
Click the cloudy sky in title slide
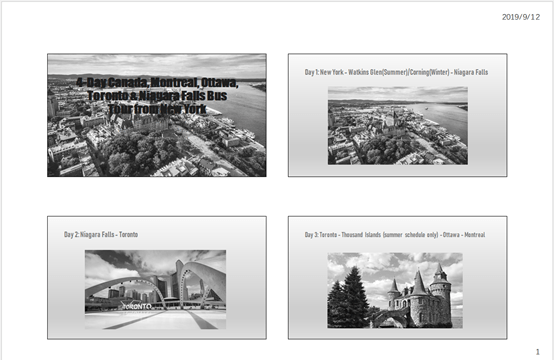(157, 64)
